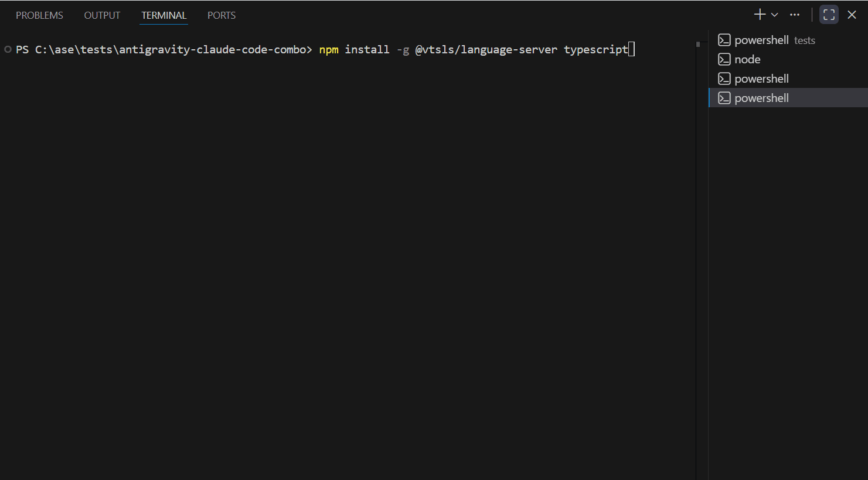Show the PORTS tab
Viewport: 868px width, 480px height.
222,15
